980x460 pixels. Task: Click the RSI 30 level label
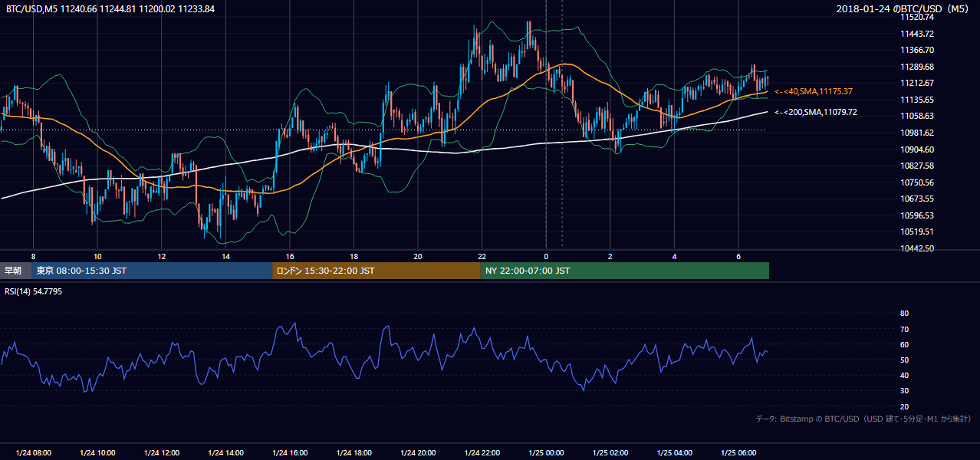pos(904,391)
